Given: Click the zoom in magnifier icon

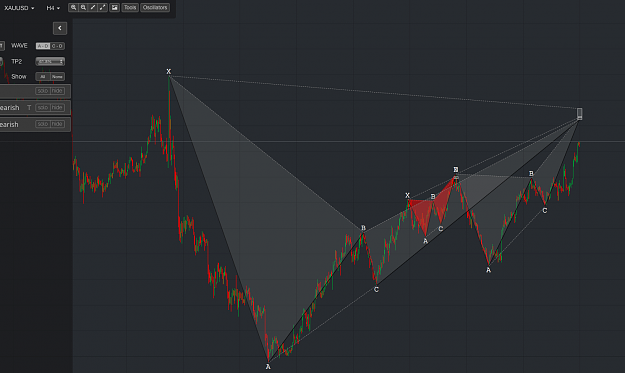Looking at the screenshot, I should 73,8.
